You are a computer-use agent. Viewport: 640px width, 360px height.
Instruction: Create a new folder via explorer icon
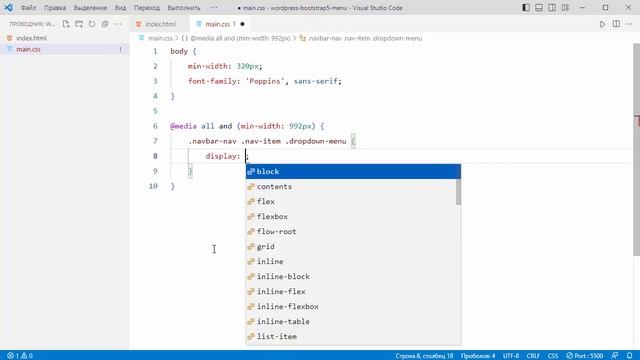[79, 24]
